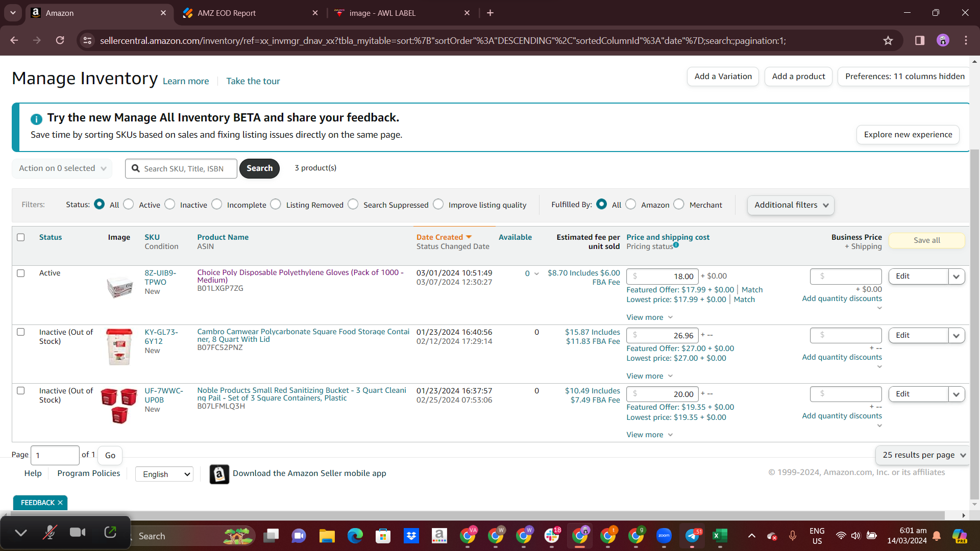
Task: Open Telegram from the taskbar
Action: (692, 536)
